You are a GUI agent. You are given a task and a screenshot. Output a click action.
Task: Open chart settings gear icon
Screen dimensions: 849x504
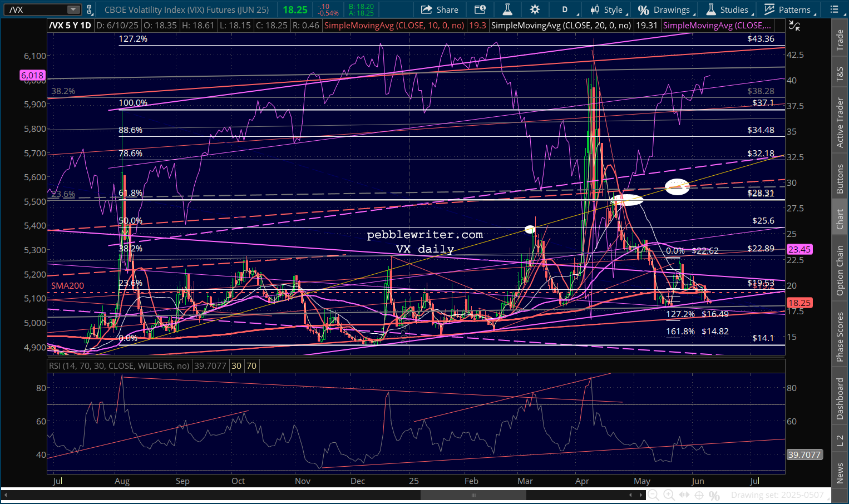click(x=535, y=9)
